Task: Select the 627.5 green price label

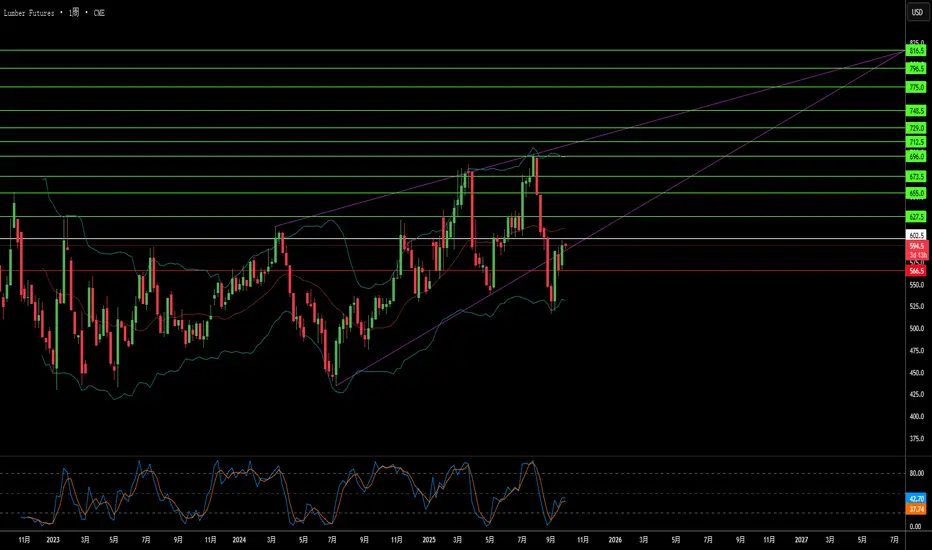Action: point(917,217)
